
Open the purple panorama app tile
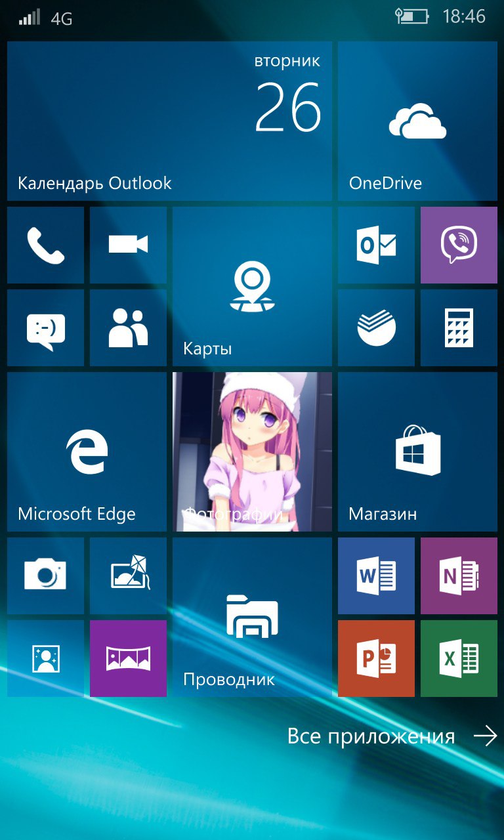(x=128, y=658)
